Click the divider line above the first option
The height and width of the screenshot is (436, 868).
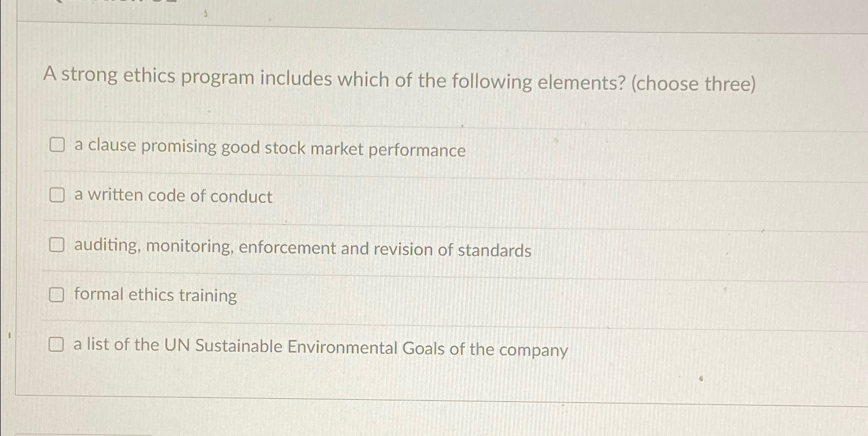(x=359, y=121)
